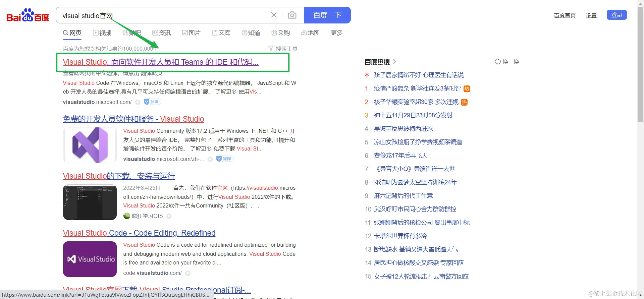
Task: Open the 采购 tab
Action: click(281, 33)
